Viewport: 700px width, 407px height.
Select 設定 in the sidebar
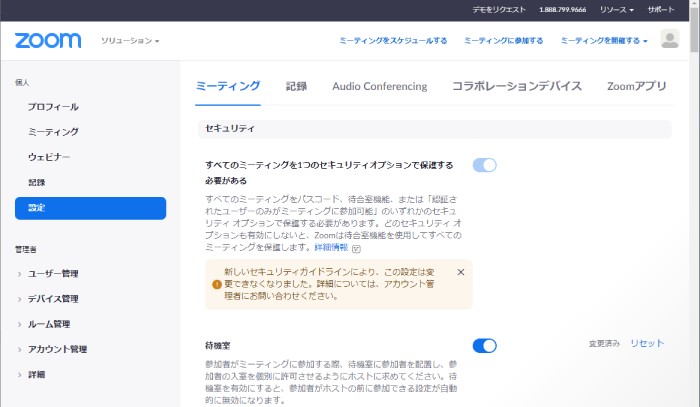click(90, 208)
